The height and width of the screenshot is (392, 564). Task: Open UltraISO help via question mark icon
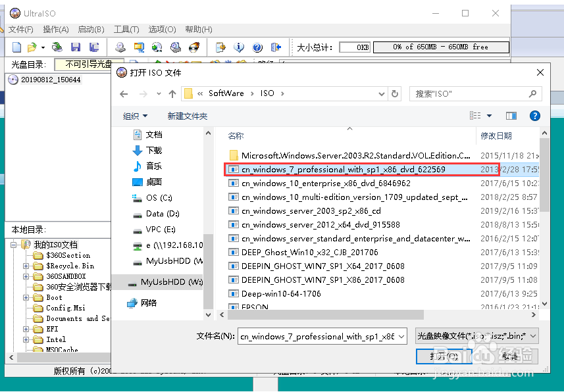258,47
